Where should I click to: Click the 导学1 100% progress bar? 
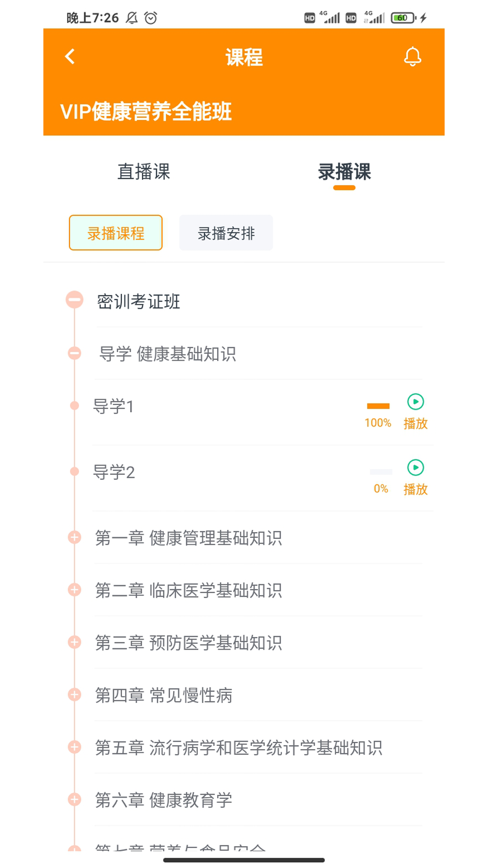pyautogui.click(x=378, y=406)
